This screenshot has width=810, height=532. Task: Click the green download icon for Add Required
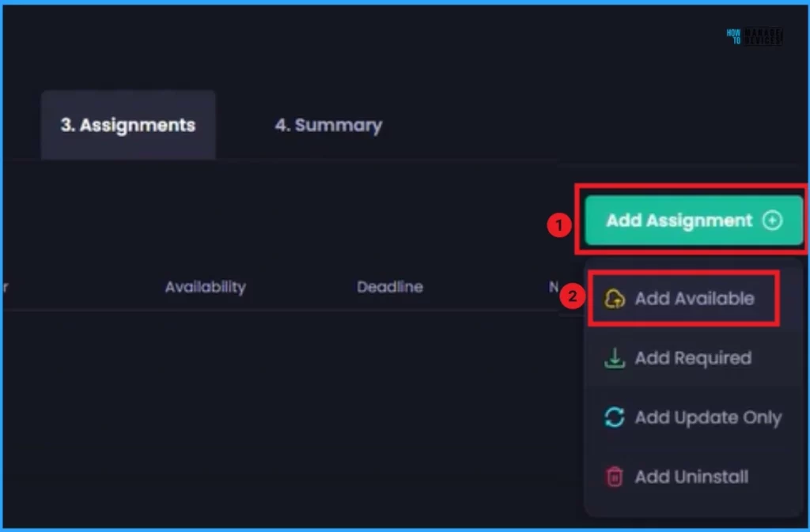click(x=615, y=358)
